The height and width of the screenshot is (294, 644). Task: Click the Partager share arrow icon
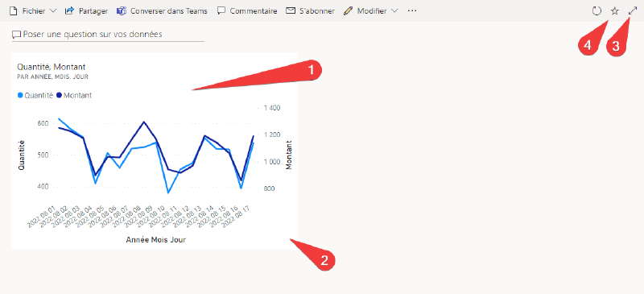(x=69, y=10)
